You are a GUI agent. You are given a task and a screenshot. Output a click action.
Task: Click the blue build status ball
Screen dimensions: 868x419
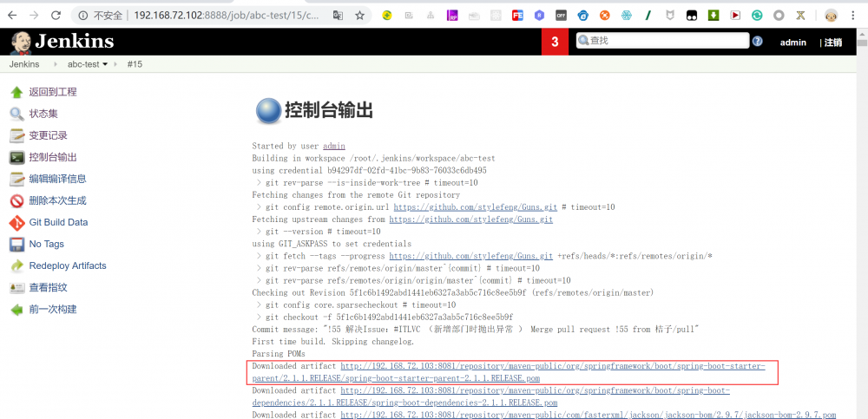coord(268,111)
